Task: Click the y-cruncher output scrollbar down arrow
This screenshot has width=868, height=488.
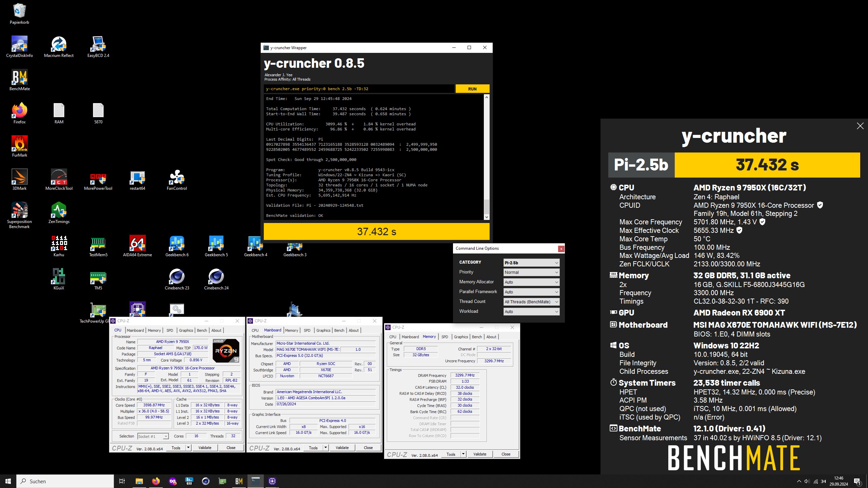Action: 487,217
